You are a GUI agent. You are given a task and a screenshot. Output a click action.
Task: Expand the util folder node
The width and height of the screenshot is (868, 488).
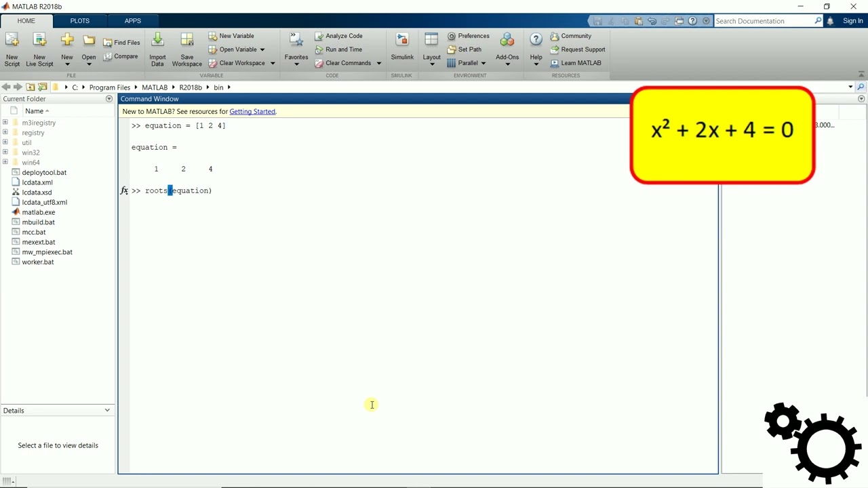tap(5, 142)
